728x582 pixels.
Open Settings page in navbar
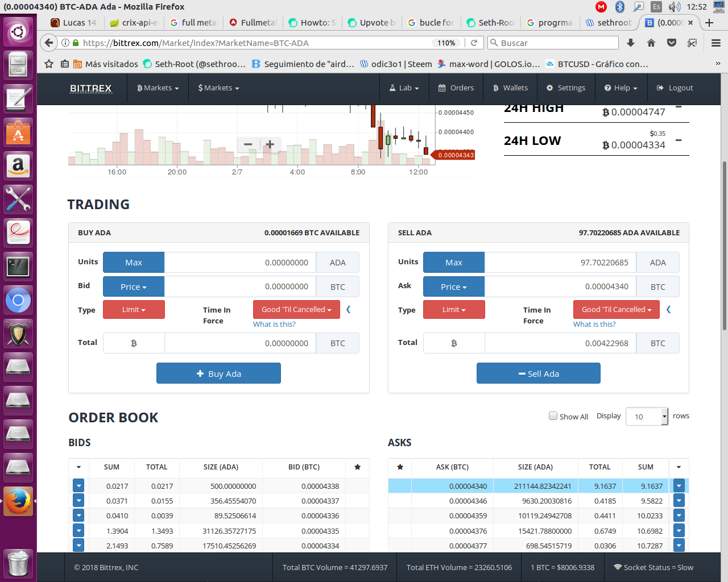[566, 88]
